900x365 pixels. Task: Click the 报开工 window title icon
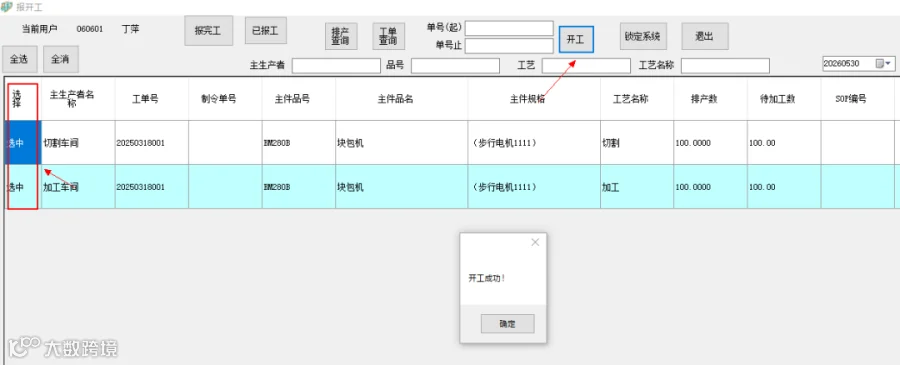coord(6,7)
